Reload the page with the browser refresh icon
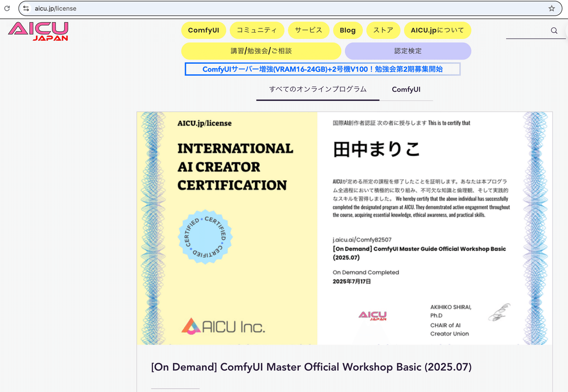The height and width of the screenshot is (392, 568). 7,9
